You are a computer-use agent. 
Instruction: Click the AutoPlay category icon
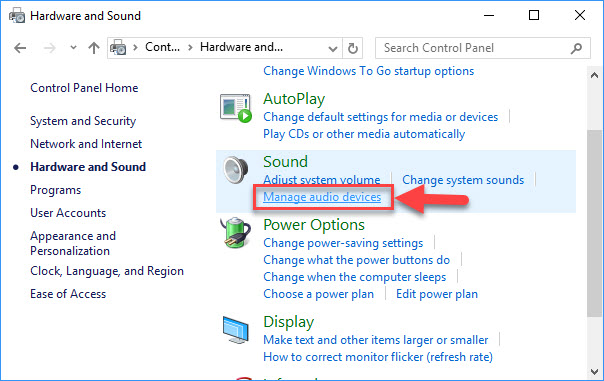coord(236,108)
